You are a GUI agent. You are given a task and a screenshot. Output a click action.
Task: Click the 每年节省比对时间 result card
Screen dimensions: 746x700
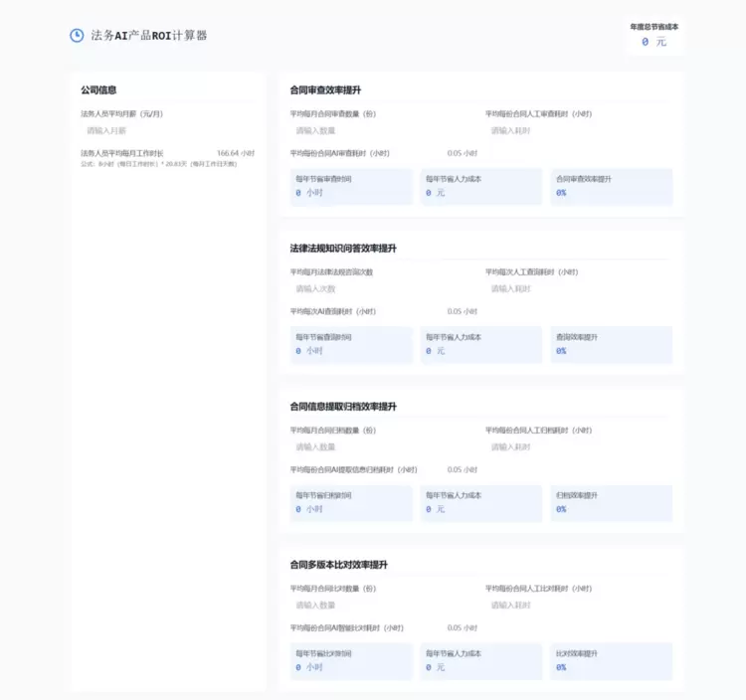click(350, 660)
